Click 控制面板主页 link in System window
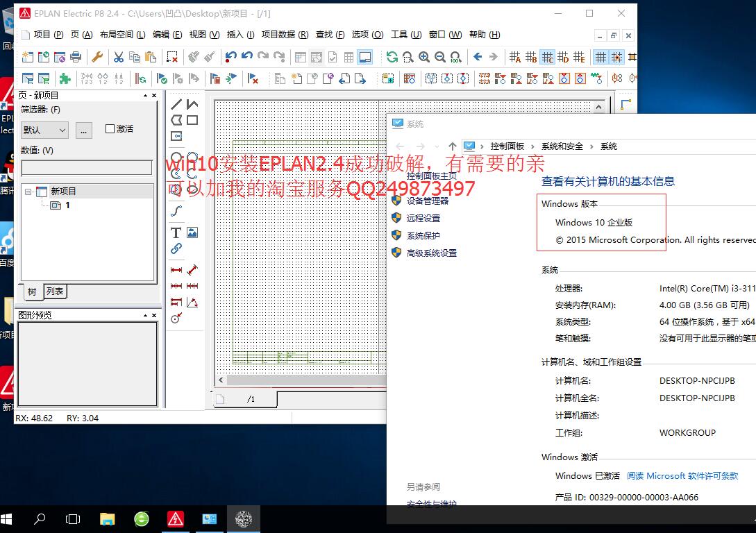 point(431,176)
